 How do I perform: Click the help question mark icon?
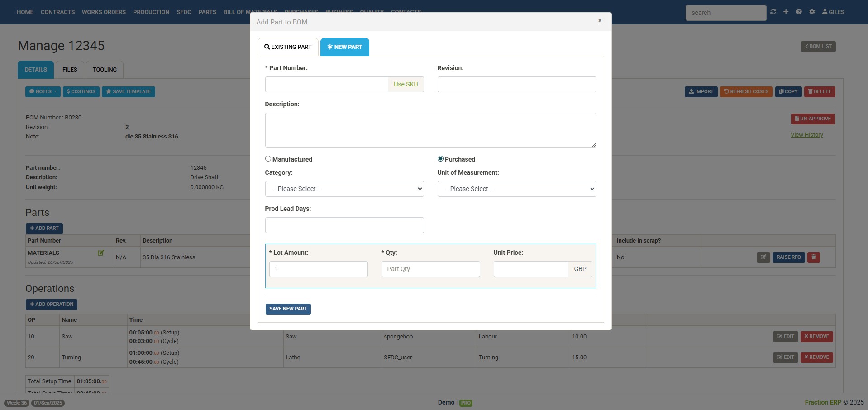tap(799, 12)
